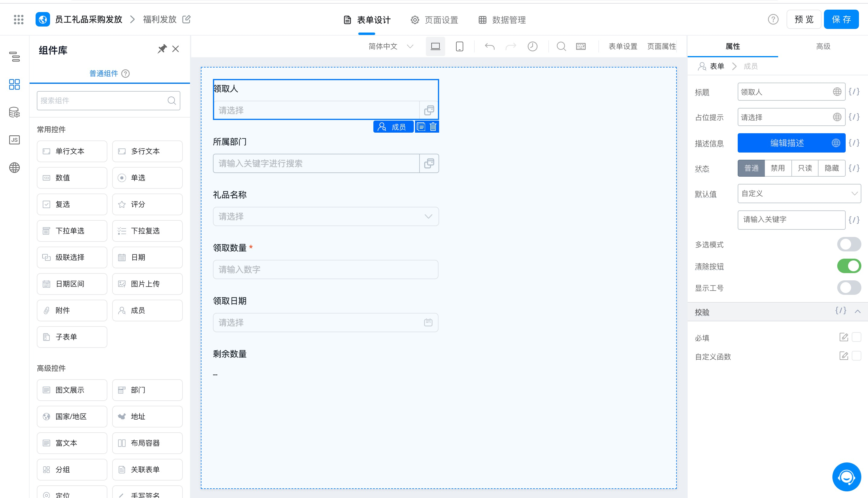Click the edit icon beside 福利发放
The height and width of the screenshot is (498, 868).
point(186,19)
